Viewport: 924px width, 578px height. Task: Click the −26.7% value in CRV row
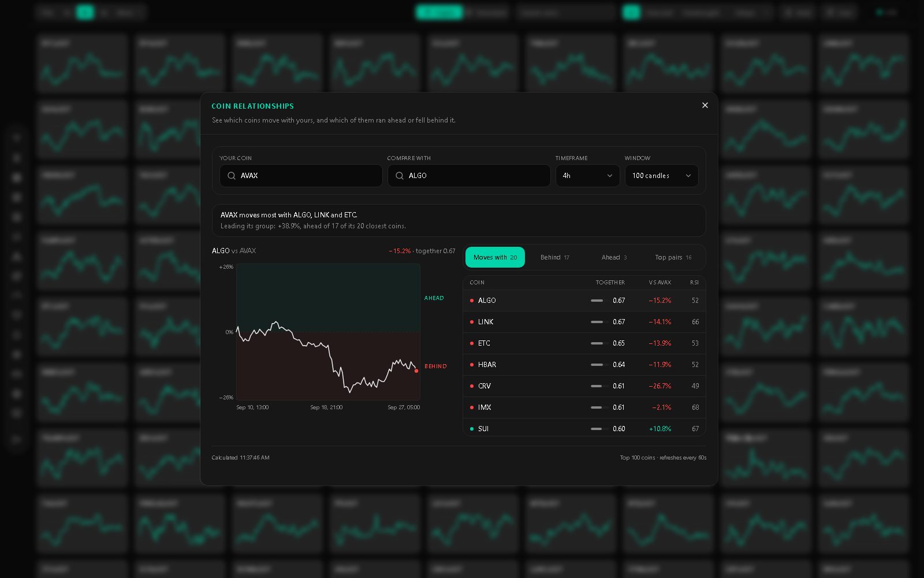tap(660, 386)
